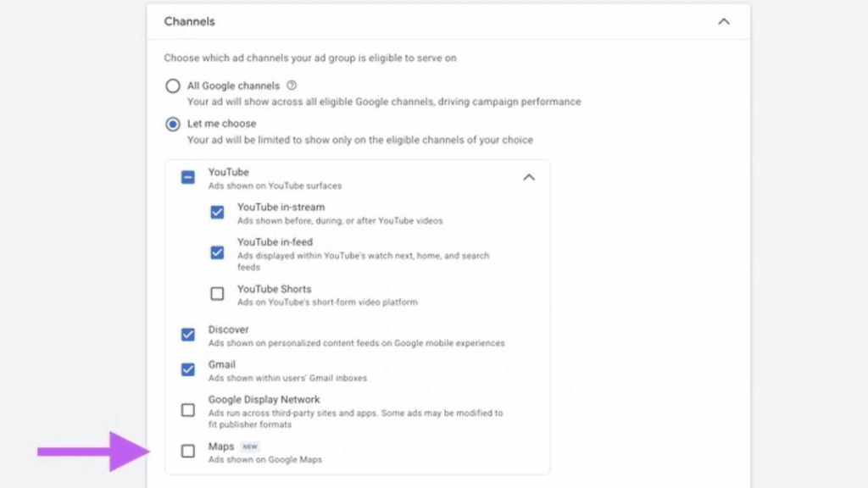Disable the Gmail channel
This screenshot has height=488, width=868.
(x=187, y=369)
